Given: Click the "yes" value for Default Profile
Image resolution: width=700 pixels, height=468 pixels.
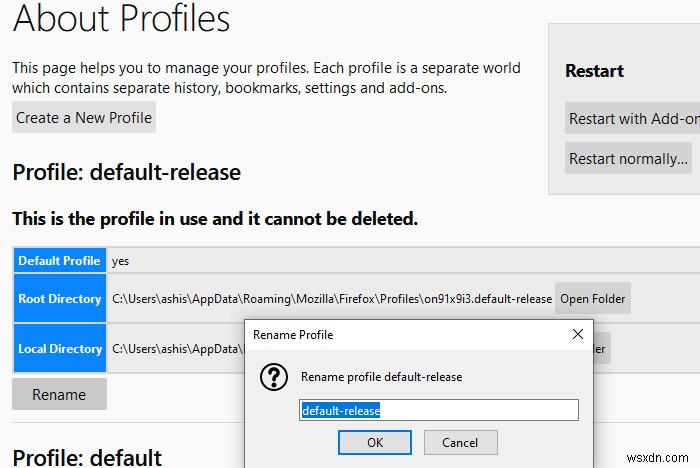Looking at the screenshot, I should pos(120,260).
